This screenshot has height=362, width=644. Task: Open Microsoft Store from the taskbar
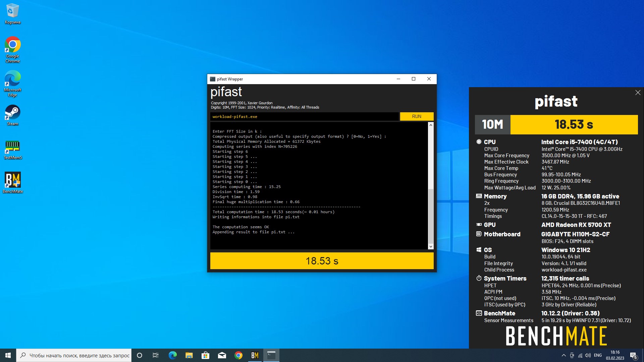(205, 355)
